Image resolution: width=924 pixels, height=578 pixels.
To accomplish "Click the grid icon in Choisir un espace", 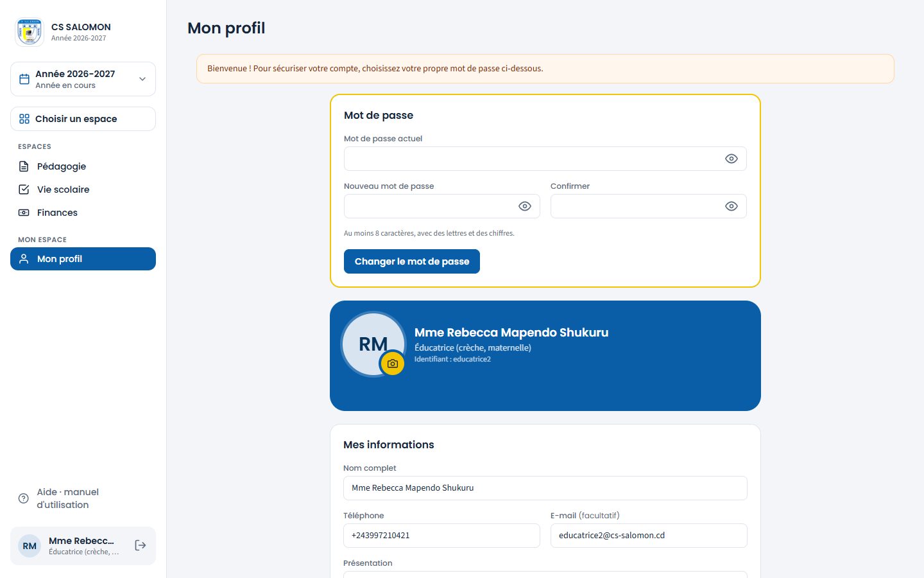I will click(24, 119).
